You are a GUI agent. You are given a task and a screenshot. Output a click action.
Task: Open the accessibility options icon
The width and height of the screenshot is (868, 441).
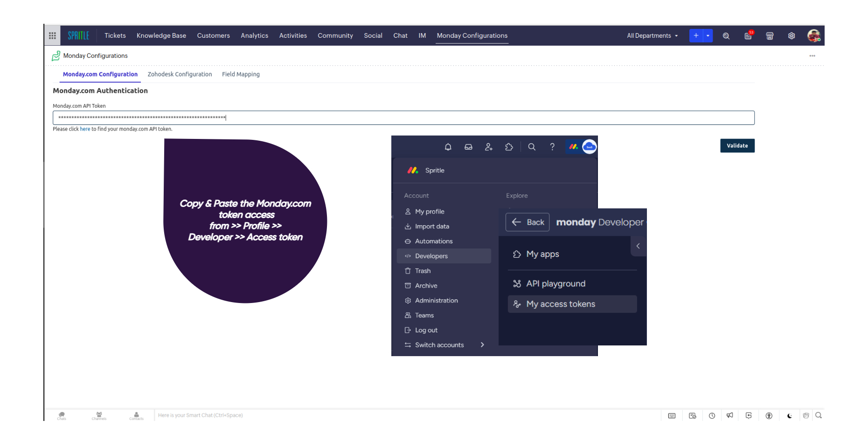pyautogui.click(x=769, y=416)
